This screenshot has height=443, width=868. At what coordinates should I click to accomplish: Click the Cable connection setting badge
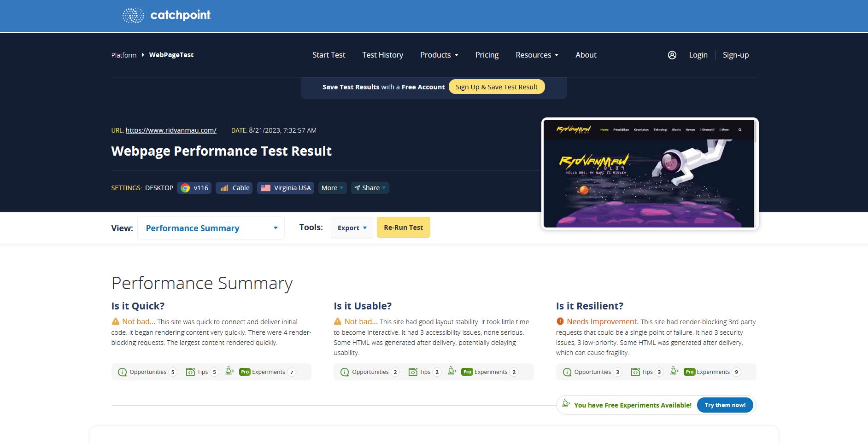click(x=234, y=188)
